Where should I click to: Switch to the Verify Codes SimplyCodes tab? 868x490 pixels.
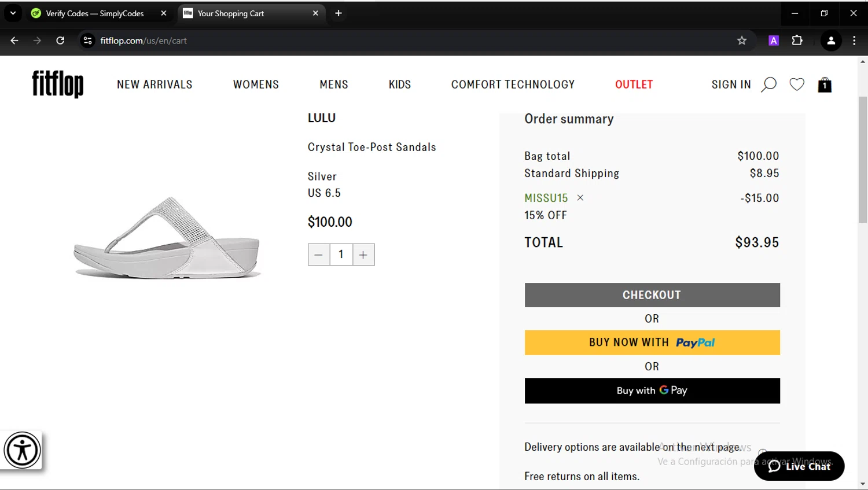[95, 13]
